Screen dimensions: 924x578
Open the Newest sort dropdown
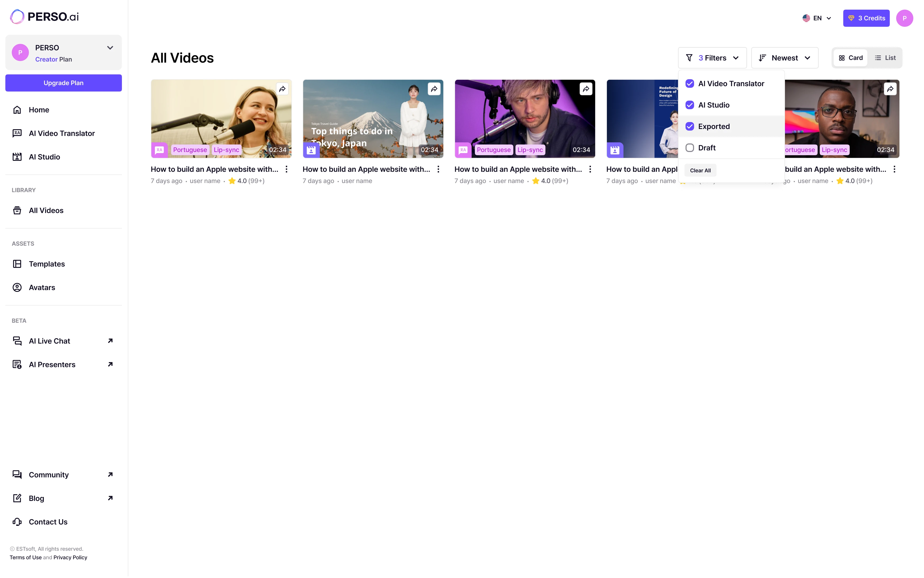pos(785,58)
